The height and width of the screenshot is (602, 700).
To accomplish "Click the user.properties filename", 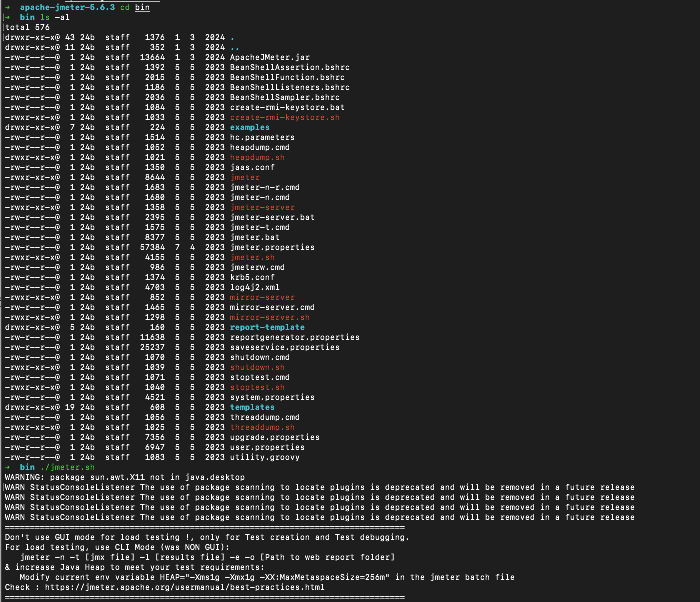I will coord(267,447).
